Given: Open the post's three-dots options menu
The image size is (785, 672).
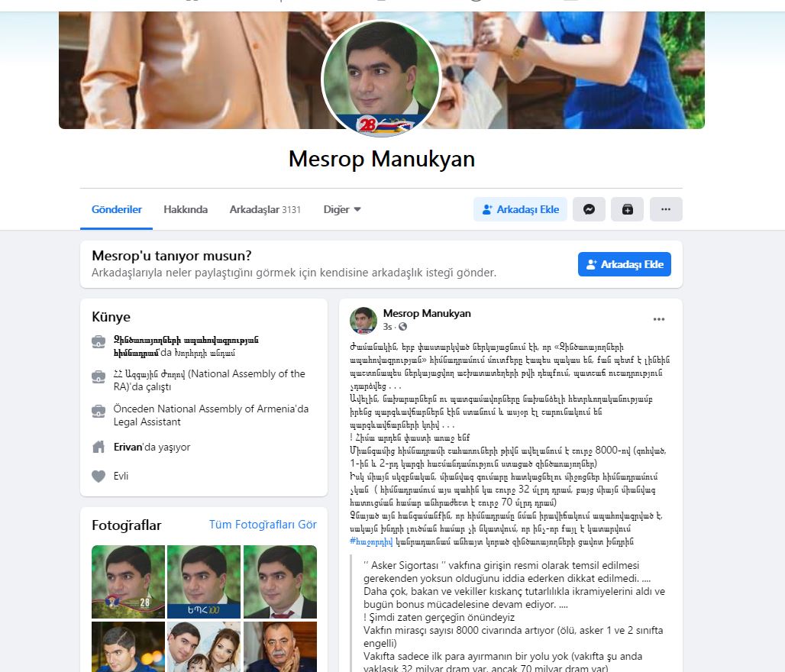Looking at the screenshot, I should pos(659,319).
